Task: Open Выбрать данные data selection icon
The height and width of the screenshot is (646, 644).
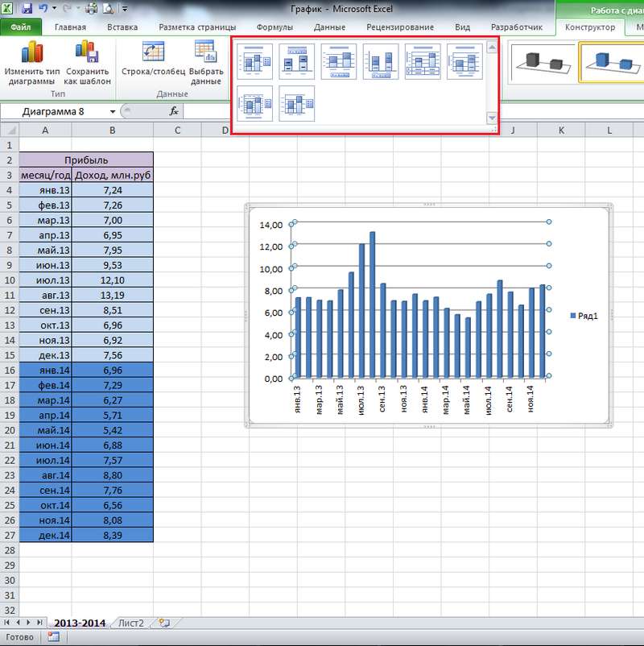Action: 206,52
